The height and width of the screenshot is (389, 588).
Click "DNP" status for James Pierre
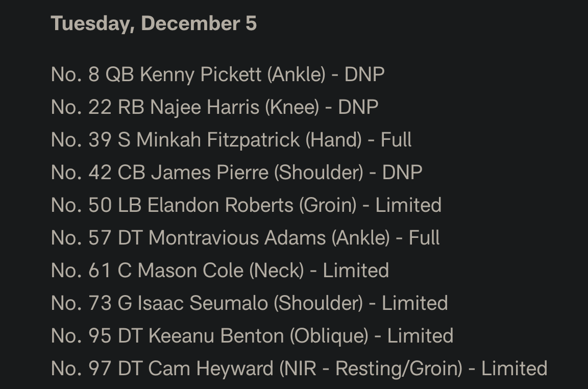point(402,173)
